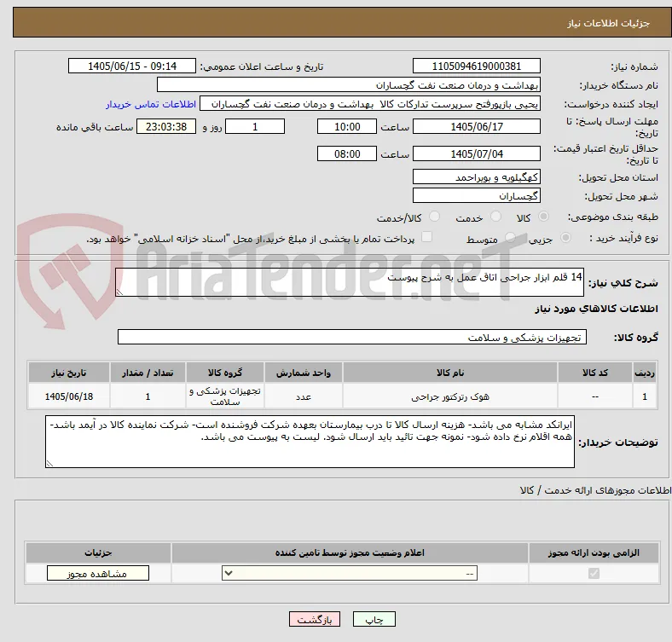672x642 pixels.
Task: Click the delivery province field کهگیلویه و بویراحمد
Action: tap(477, 176)
